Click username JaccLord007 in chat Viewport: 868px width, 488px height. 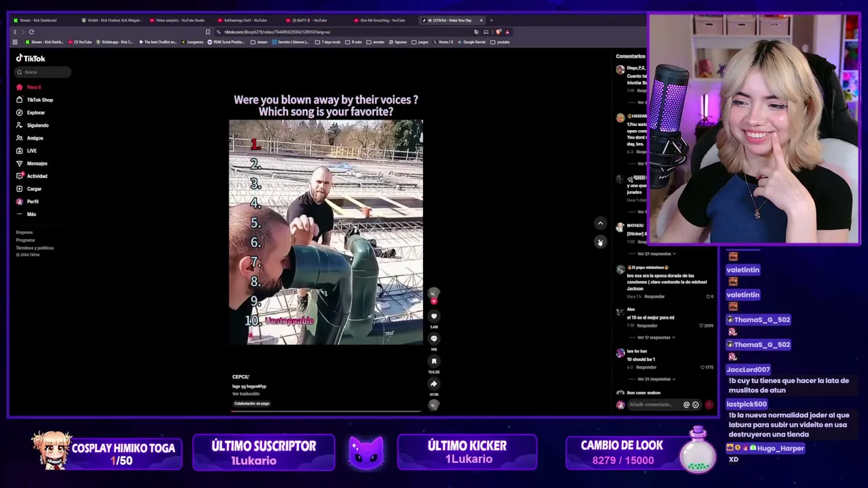pos(748,369)
